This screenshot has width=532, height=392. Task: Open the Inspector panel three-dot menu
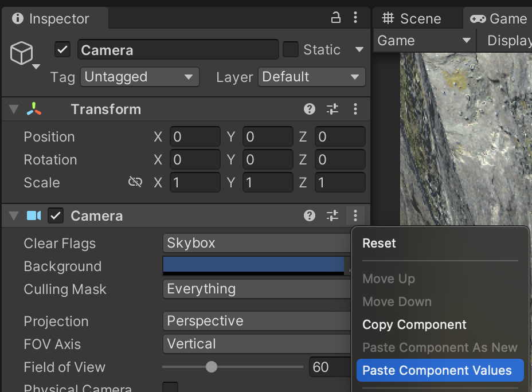(355, 18)
